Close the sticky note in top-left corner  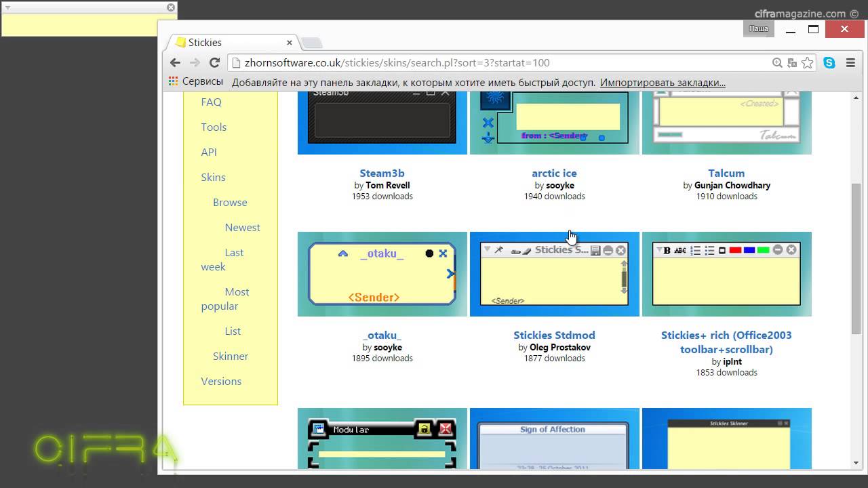(x=171, y=7)
